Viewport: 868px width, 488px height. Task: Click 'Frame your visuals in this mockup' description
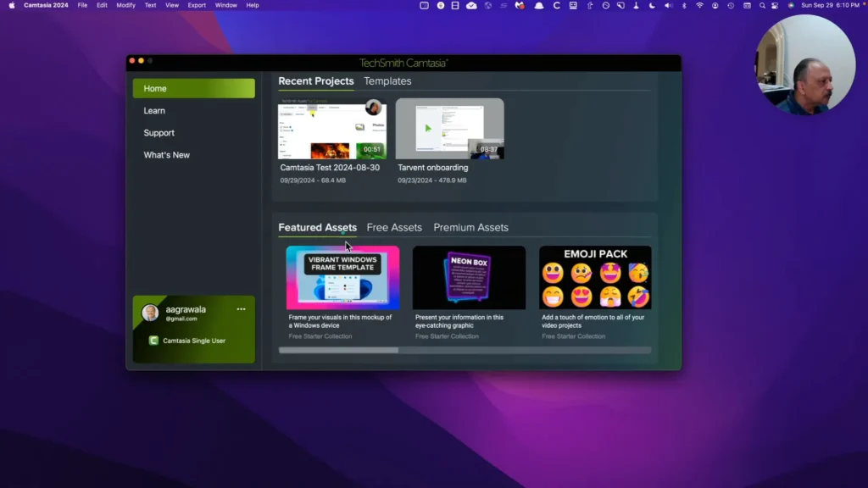340,321
